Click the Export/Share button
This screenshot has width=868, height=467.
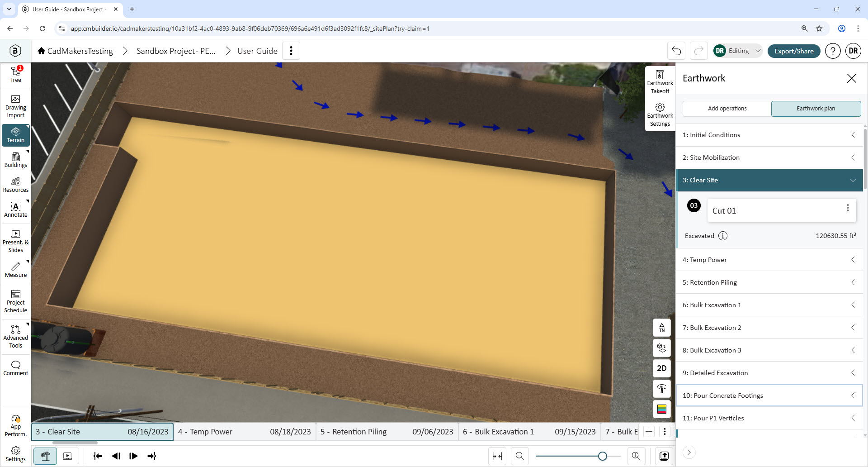[794, 51]
